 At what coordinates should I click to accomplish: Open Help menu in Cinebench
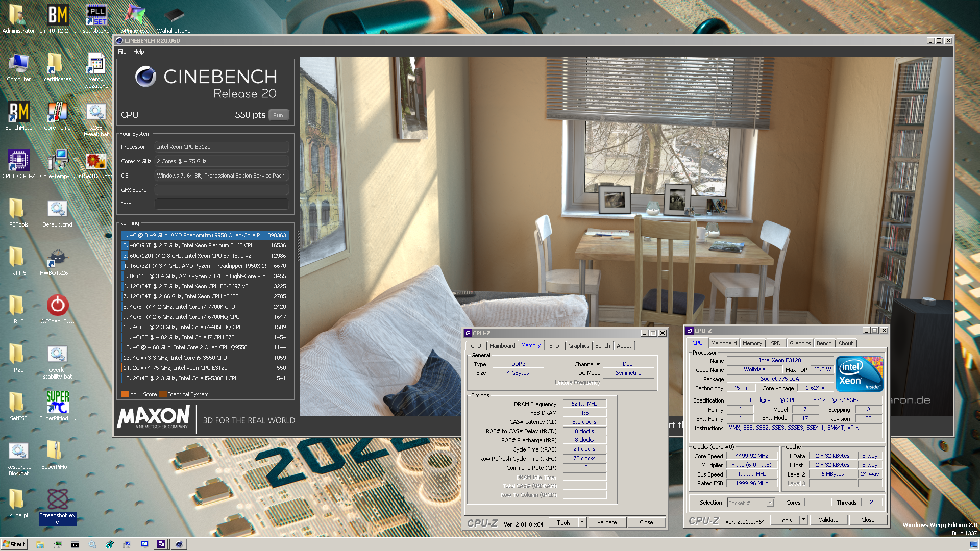[139, 52]
